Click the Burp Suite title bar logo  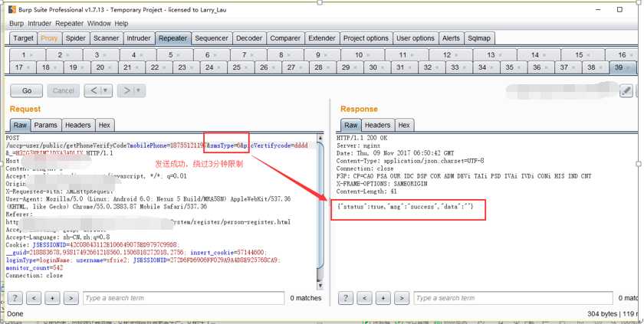tap(12, 9)
